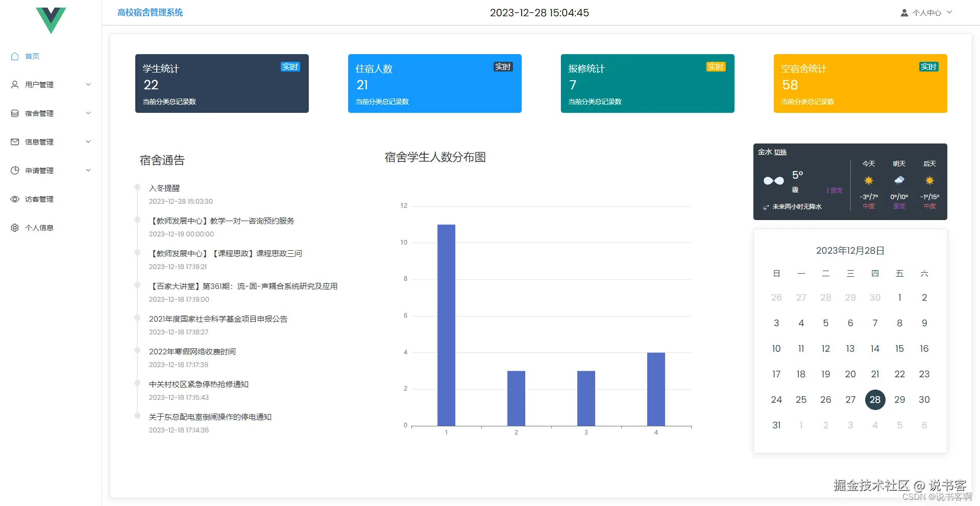This screenshot has height=506, width=980.
Task: Click the database icon next to 宿舍管理
Action: pyautogui.click(x=15, y=113)
